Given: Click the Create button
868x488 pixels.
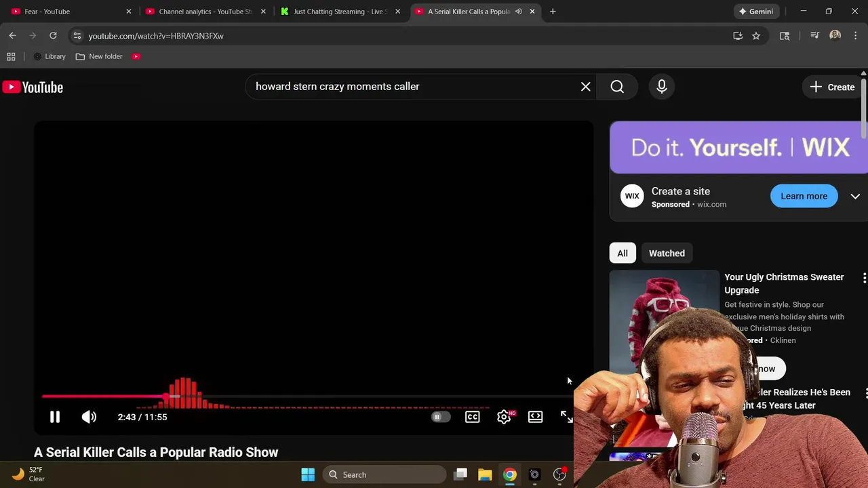Looking at the screenshot, I should [x=832, y=87].
